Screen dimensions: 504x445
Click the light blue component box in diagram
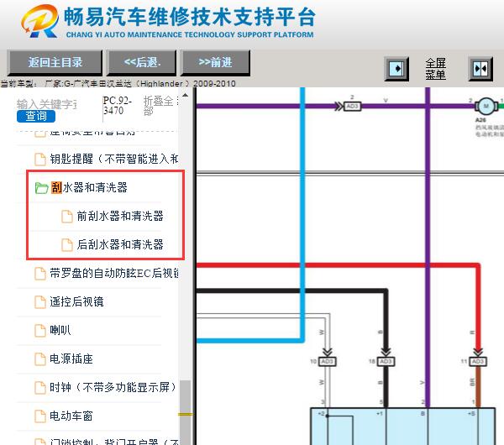coord(402,427)
